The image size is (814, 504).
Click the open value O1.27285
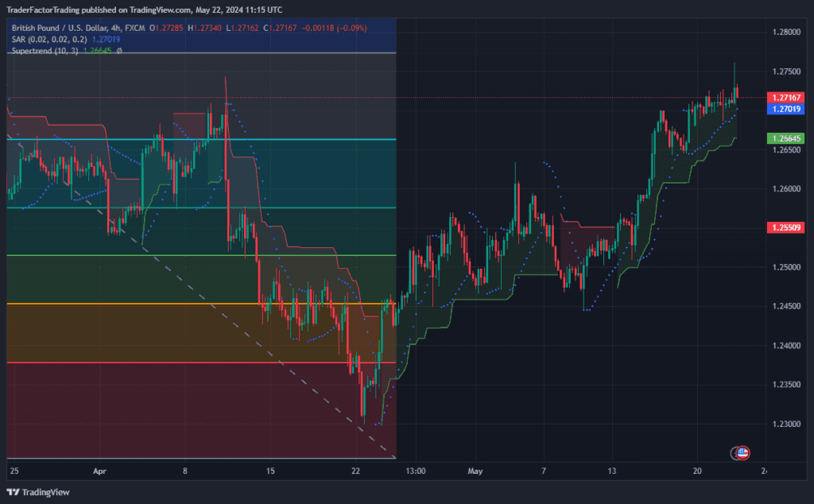pos(166,28)
